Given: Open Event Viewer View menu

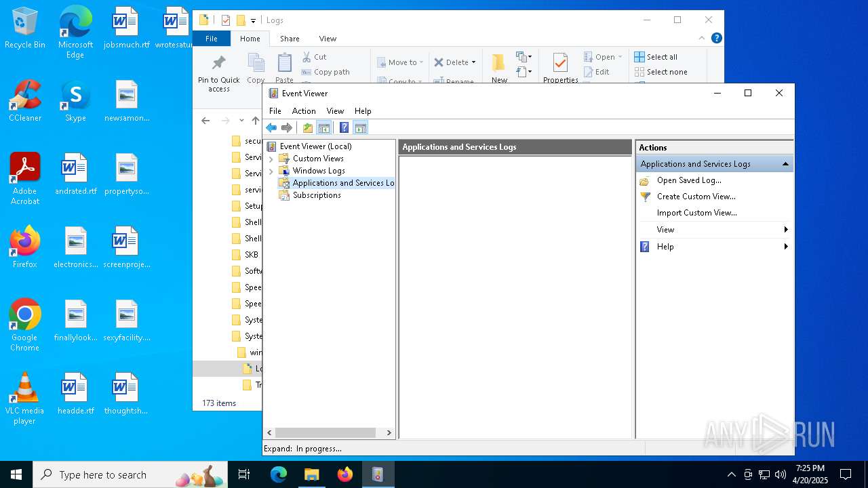Looking at the screenshot, I should (x=335, y=110).
